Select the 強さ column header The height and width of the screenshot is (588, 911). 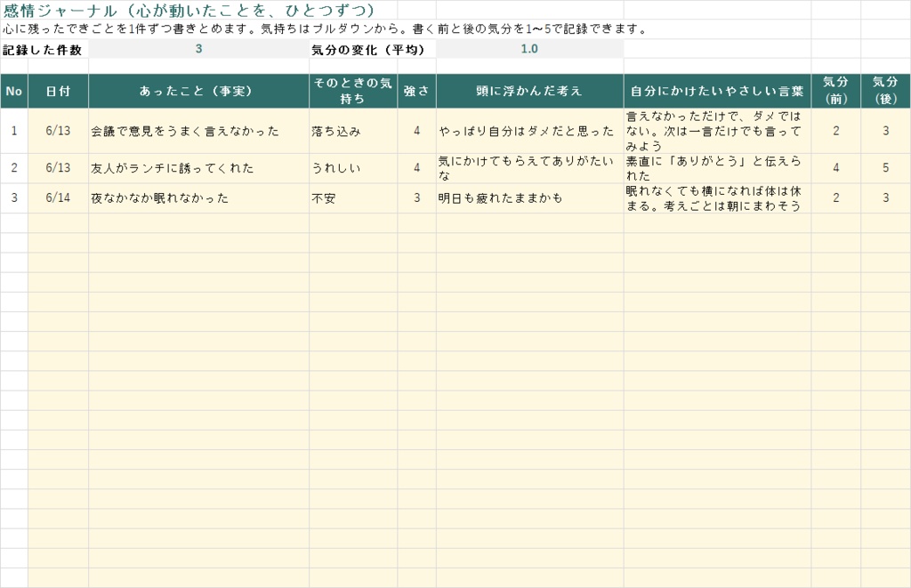click(416, 92)
